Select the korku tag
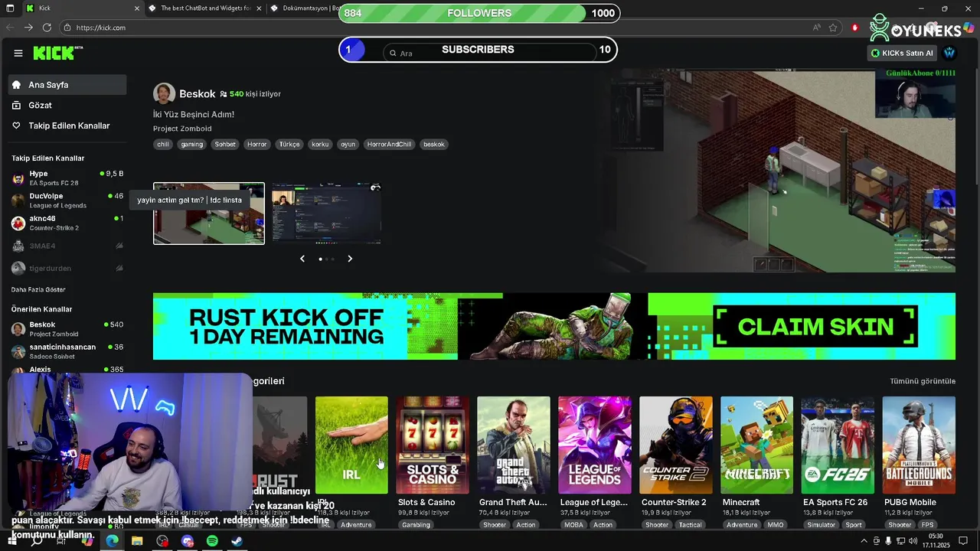980x551 pixels. pyautogui.click(x=320, y=144)
